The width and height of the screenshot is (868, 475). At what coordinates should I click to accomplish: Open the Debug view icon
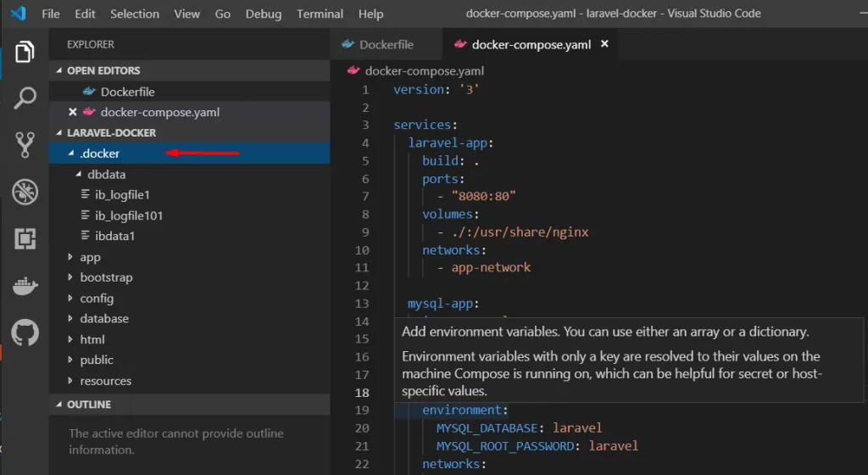coord(25,192)
